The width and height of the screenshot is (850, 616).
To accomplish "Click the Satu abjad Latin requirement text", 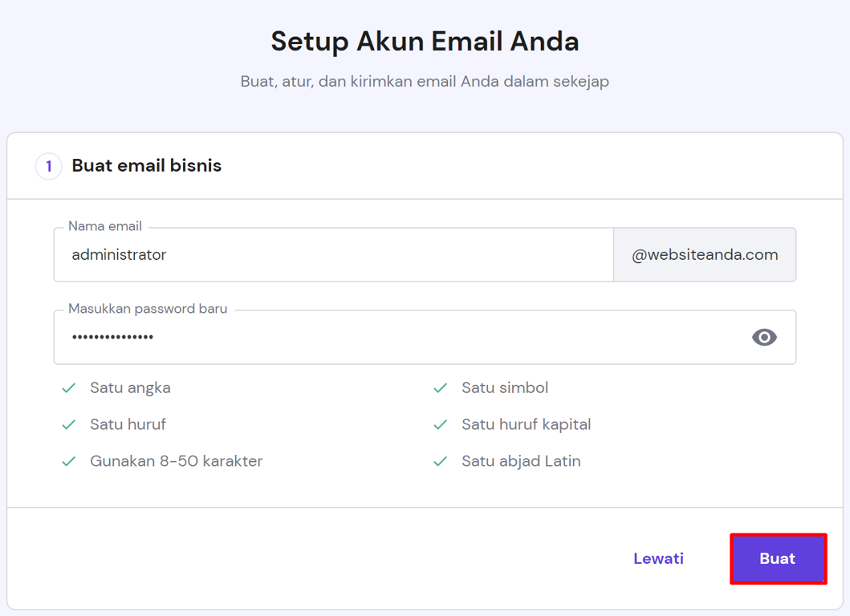I will click(521, 462).
